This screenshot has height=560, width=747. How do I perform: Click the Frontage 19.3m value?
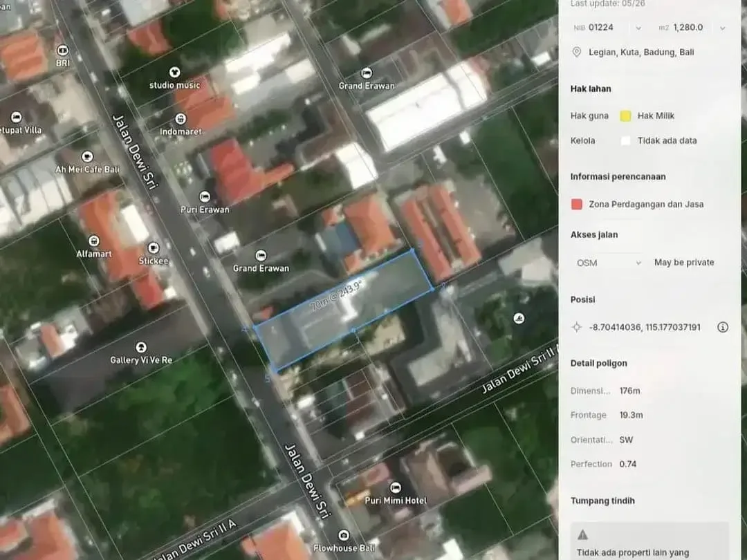[631, 415]
